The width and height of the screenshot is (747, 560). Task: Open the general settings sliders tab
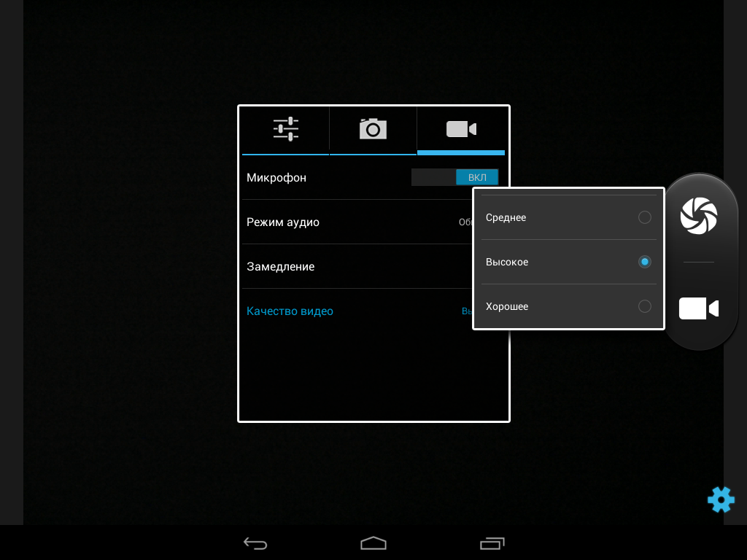pos(285,129)
